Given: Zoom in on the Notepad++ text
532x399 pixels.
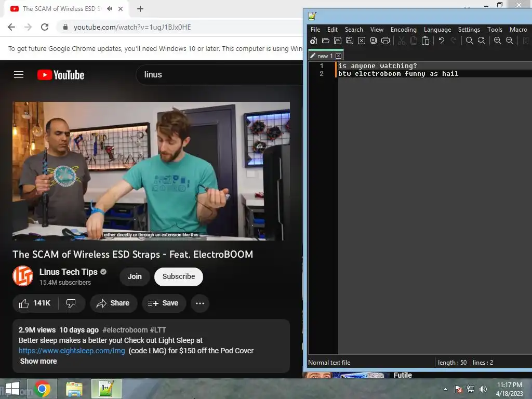Looking at the screenshot, I should coord(497,41).
